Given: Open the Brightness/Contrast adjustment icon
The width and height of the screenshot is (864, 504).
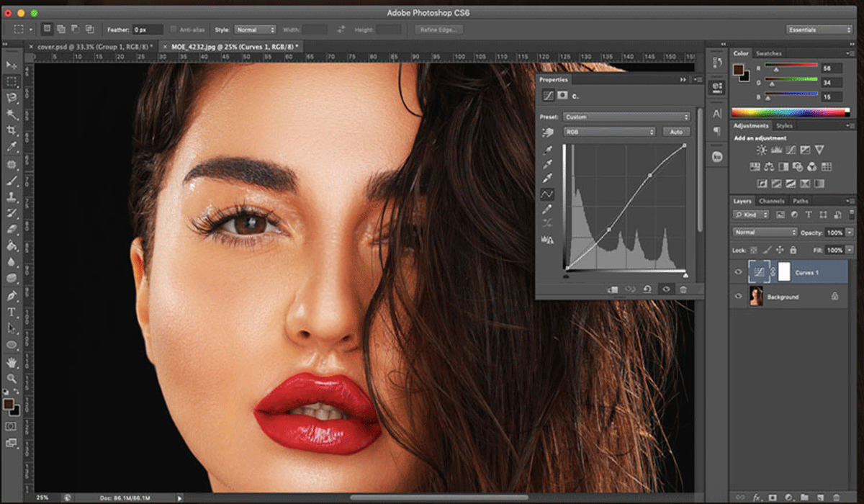Looking at the screenshot, I should click(761, 149).
